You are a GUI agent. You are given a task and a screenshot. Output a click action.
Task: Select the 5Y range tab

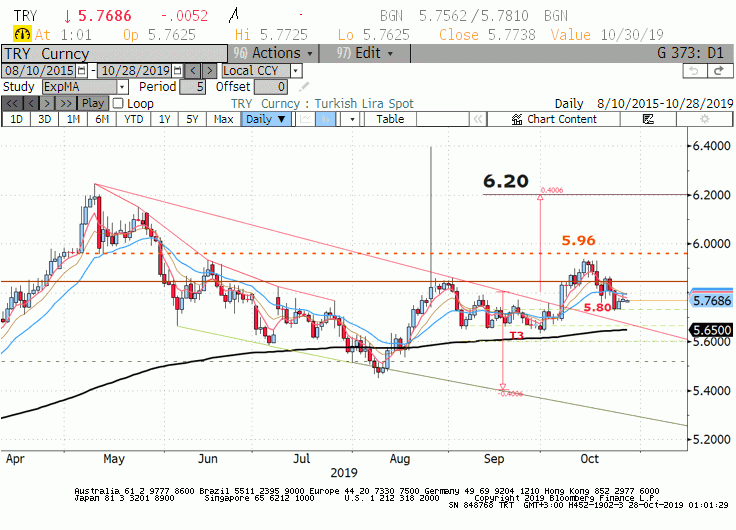(192, 119)
